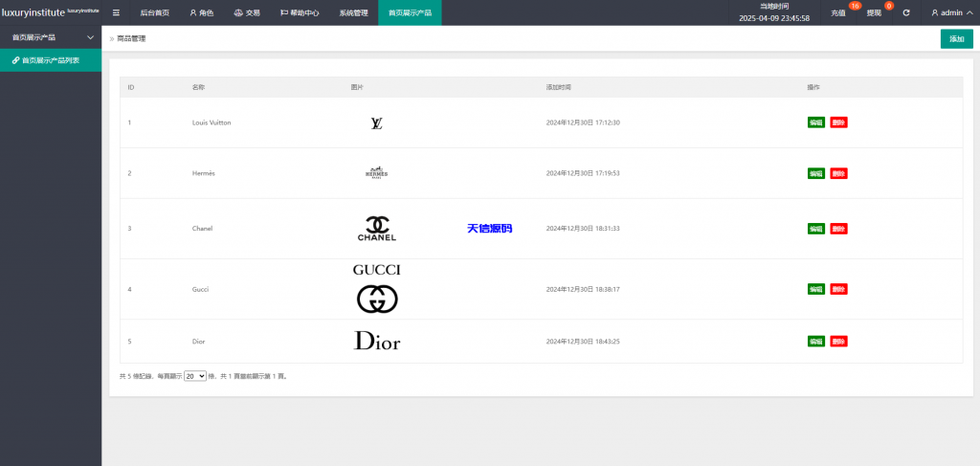Click the Chanel logo thumbnail
Viewport: 980px width, 466px height.
coord(376,229)
